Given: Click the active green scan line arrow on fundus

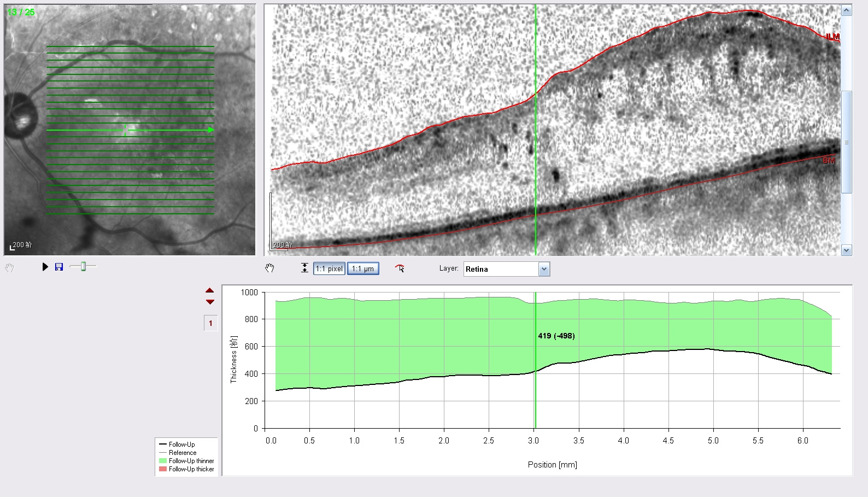Looking at the screenshot, I should click(x=211, y=130).
